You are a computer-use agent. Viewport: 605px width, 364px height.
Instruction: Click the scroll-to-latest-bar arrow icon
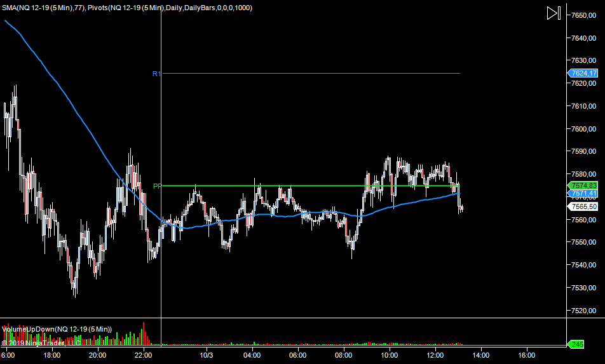pos(553,13)
